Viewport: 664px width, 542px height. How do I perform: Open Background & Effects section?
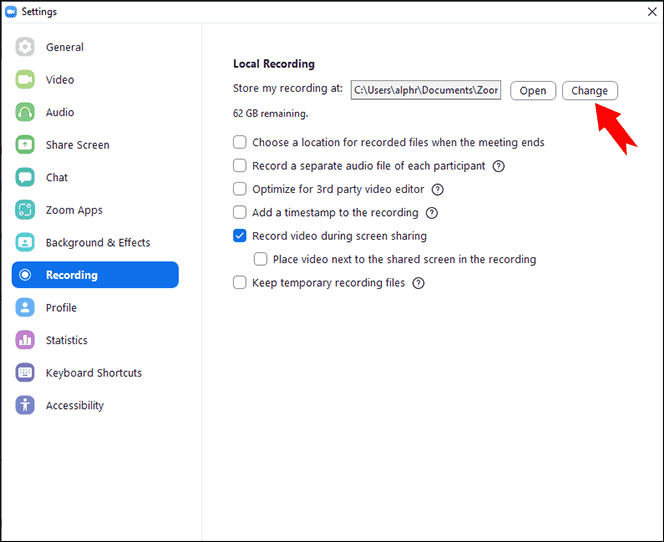(x=95, y=243)
